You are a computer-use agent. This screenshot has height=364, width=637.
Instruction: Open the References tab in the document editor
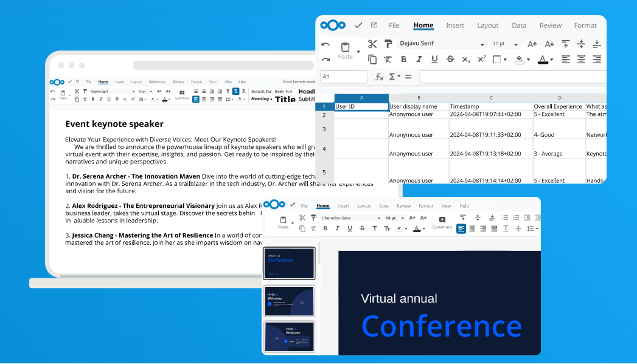click(157, 81)
